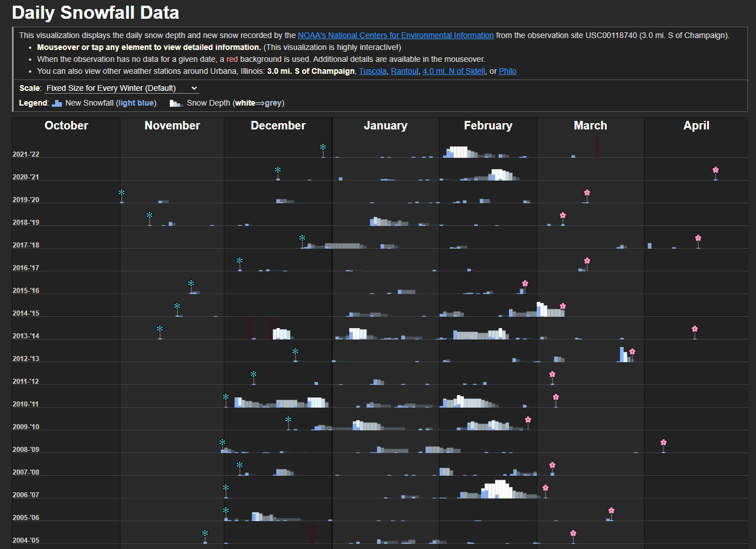Click last snow flower icon in 2018-'19 row
This screenshot has height=549, width=756.
coord(563,216)
